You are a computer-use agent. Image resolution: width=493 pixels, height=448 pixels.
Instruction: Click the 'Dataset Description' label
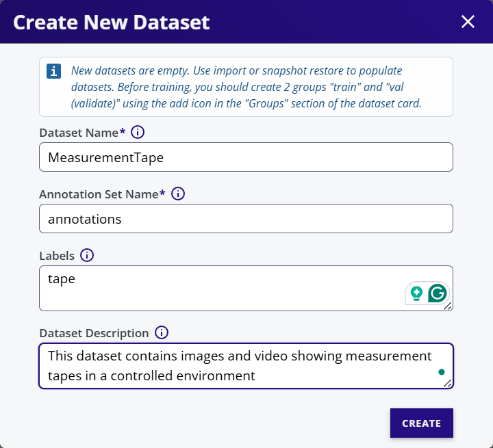tap(94, 333)
